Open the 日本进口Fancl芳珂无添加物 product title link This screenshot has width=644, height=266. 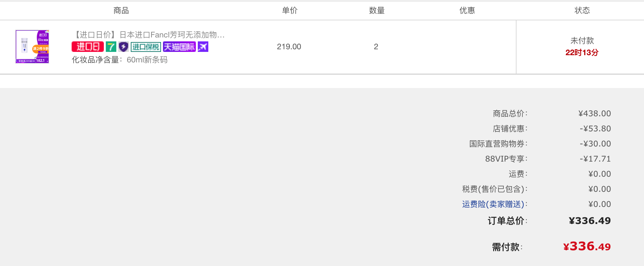pyautogui.click(x=148, y=35)
